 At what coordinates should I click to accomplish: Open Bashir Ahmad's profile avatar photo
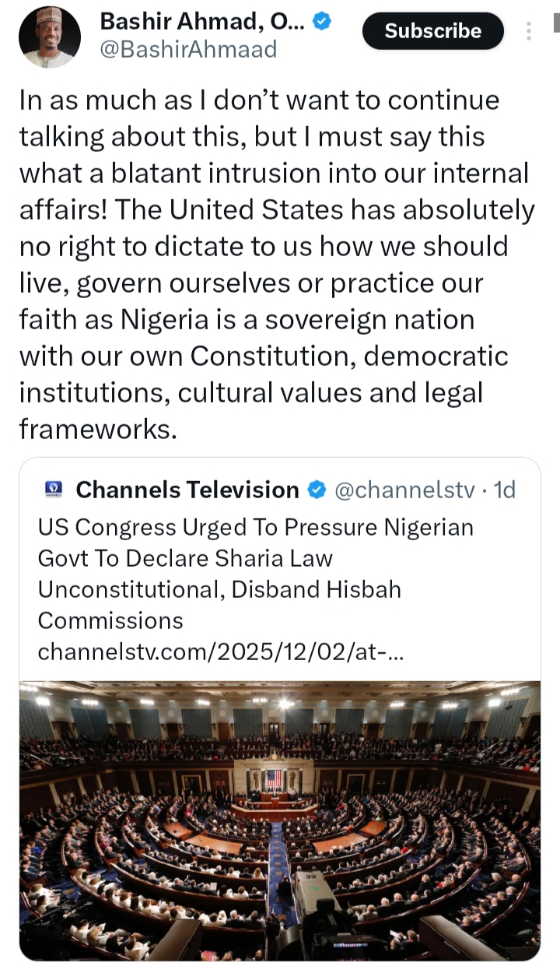tap(50, 37)
